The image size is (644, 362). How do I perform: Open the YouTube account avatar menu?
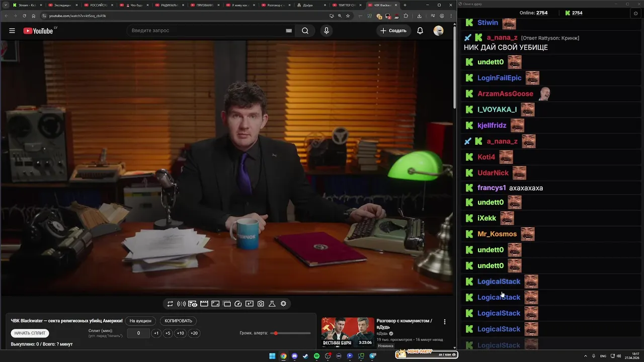pyautogui.click(x=438, y=31)
